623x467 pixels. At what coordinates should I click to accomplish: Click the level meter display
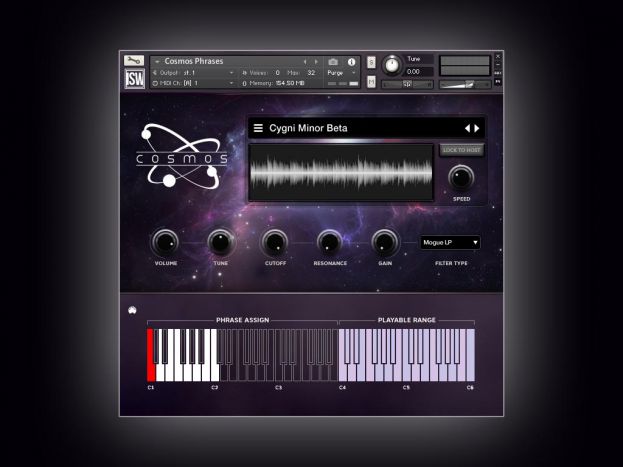point(465,66)
